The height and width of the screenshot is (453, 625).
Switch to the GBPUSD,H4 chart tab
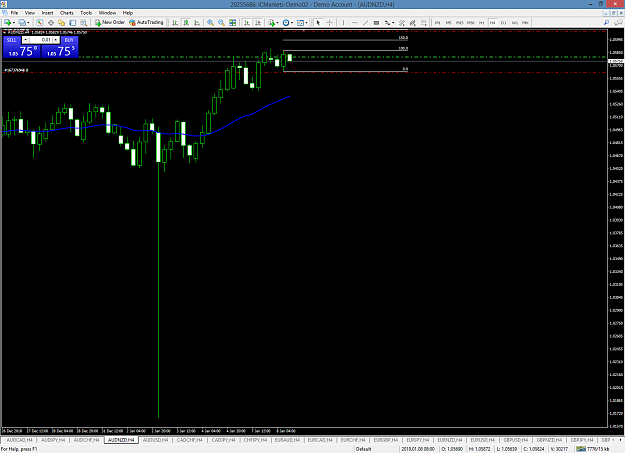coord(515,440)
